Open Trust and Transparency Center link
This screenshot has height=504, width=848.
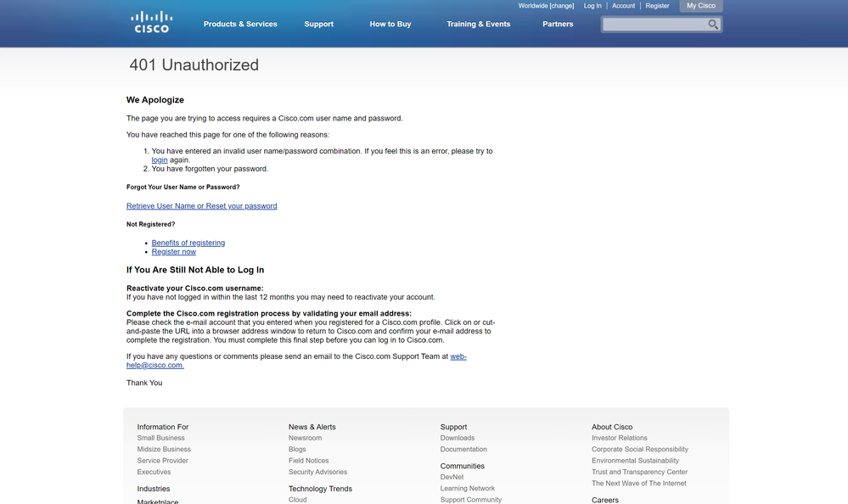tap(639, 472)
